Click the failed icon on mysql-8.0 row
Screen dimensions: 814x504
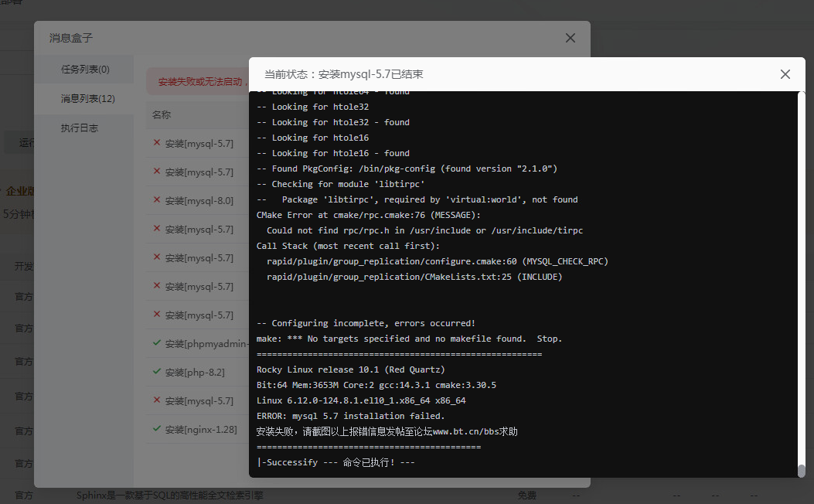tap(157, 199)
